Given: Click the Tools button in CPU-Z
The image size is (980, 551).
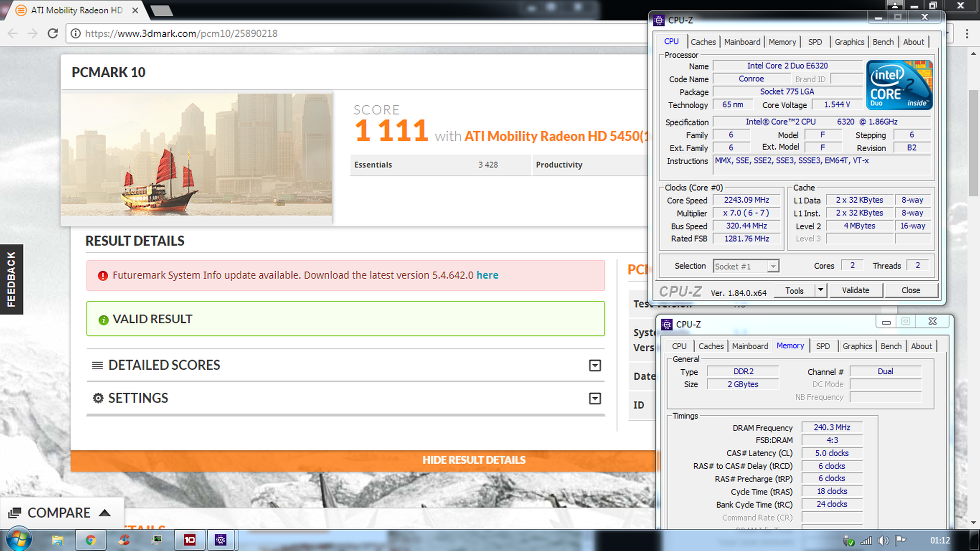Looking at the screenshot, I should click(794, 290).
